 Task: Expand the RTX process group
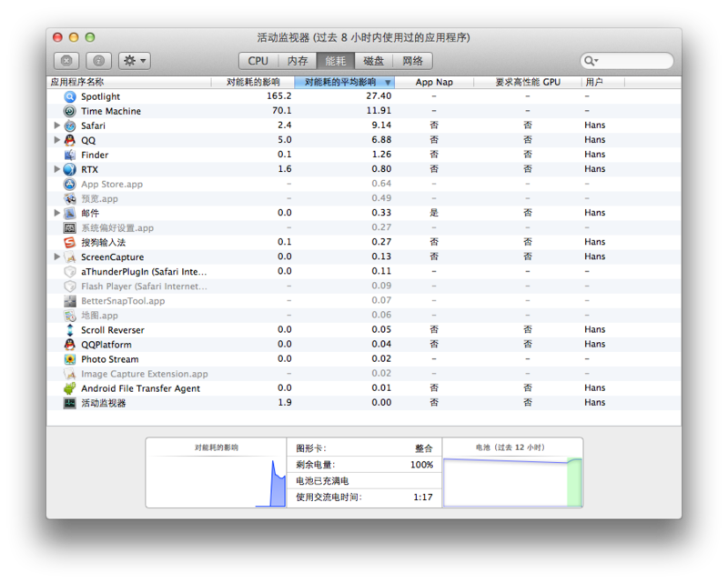coord(56,169)
